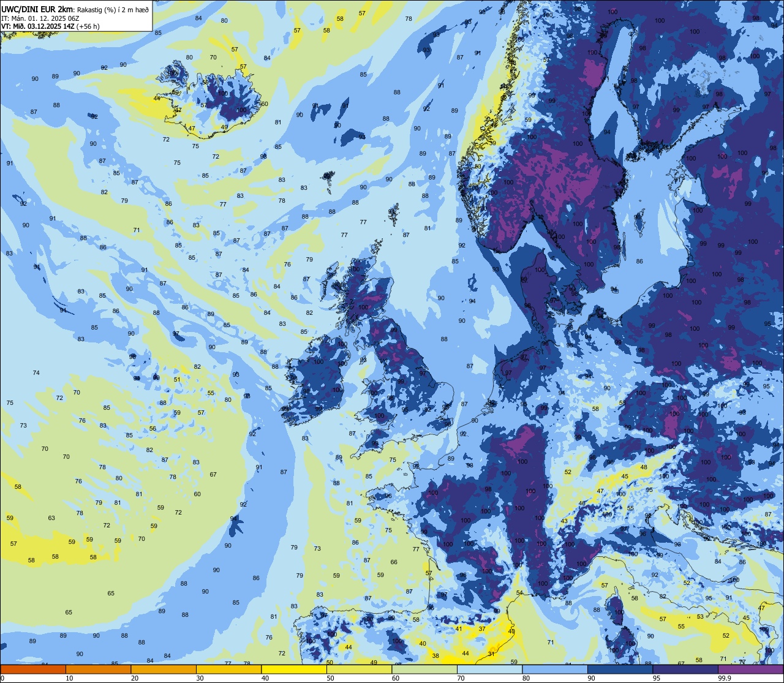The image size is (784, 683).
Task: Click the humidity value 63 on the map
Action: tap(51, 518)
